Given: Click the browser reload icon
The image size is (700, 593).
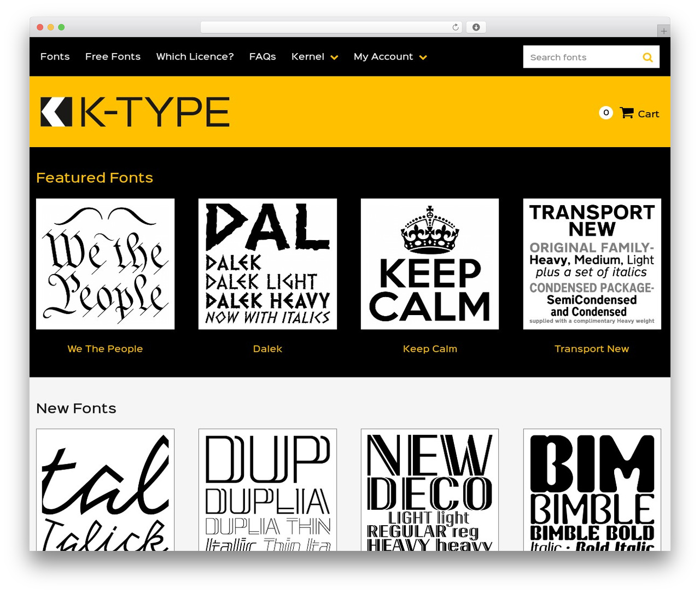Looking at the screenshot, I should (x=455, y=27).
